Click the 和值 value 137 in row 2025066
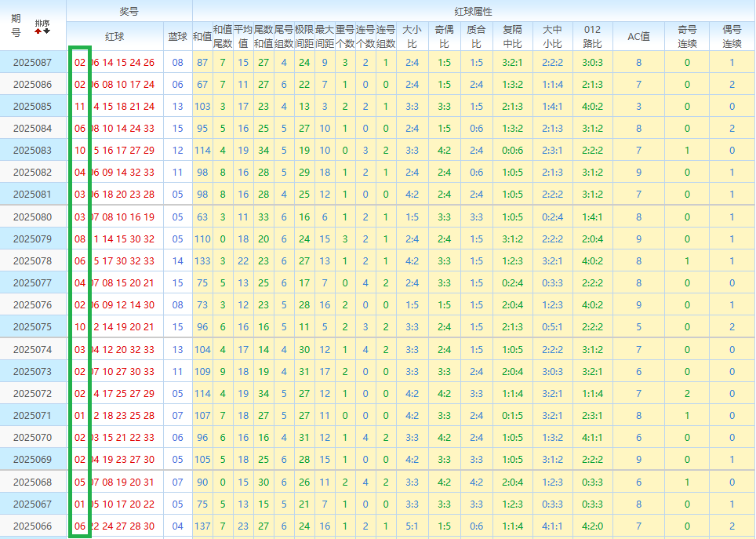This screenshot has height=539, width=756. [x=202, y=526]
